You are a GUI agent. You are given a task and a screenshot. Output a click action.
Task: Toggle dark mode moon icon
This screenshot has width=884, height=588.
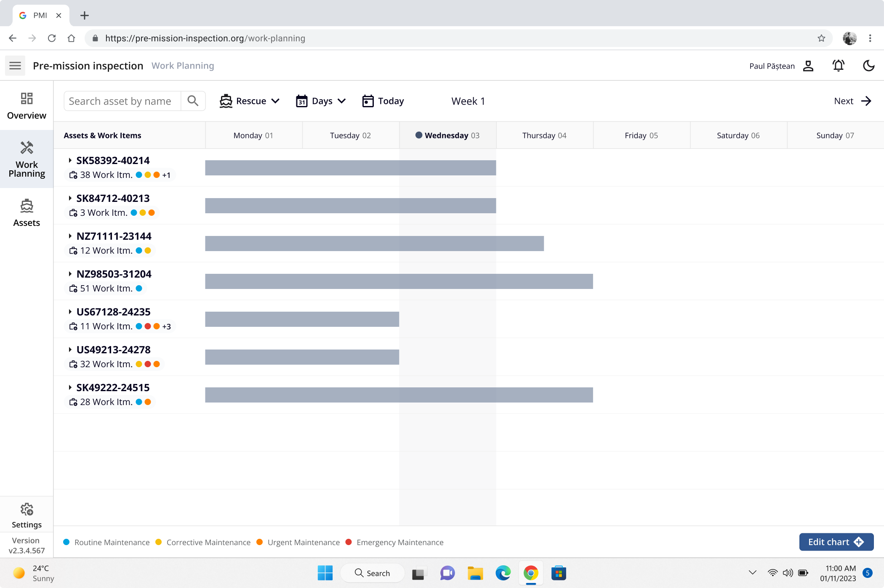868,66
